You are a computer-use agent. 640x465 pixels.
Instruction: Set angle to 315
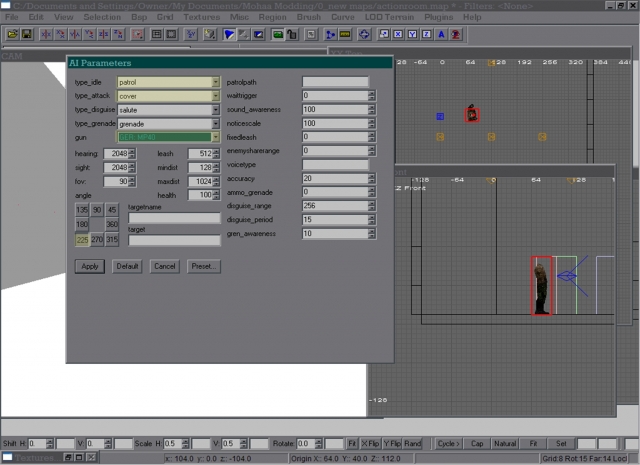click(x=112, y=239)
